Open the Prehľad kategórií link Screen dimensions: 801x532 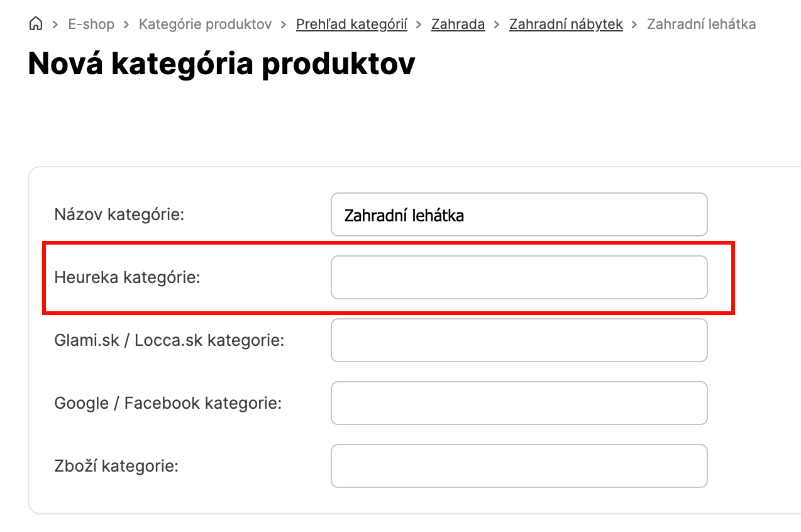351,25
